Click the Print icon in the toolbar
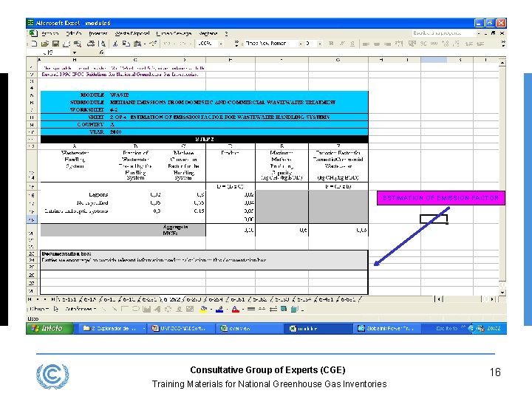532x399 pixels. click(x=91, y=44)
